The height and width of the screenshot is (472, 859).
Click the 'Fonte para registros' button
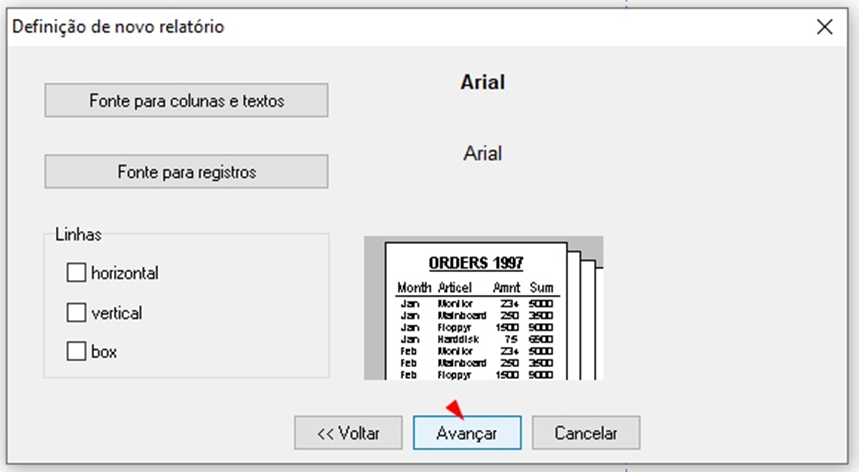186,172
